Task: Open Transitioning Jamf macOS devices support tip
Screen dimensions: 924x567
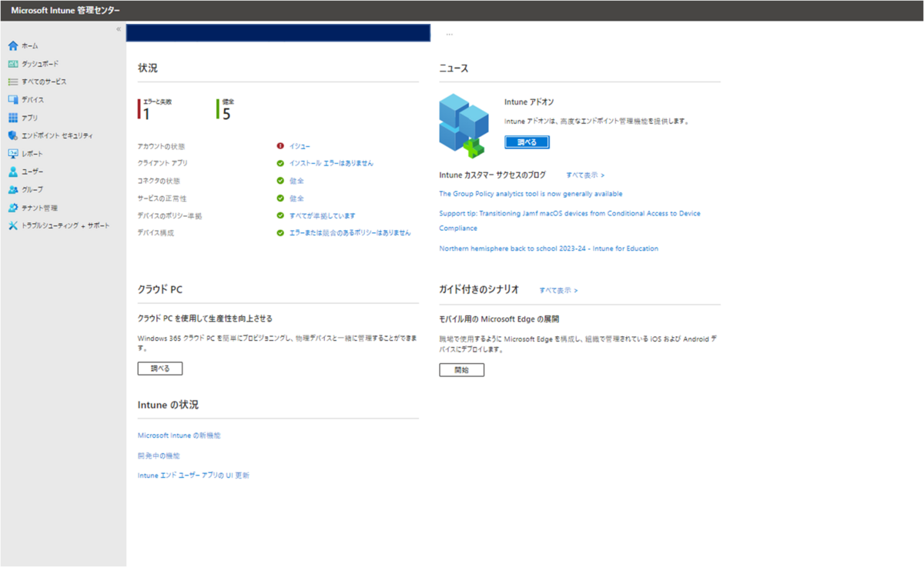Action: coord(570,221)
